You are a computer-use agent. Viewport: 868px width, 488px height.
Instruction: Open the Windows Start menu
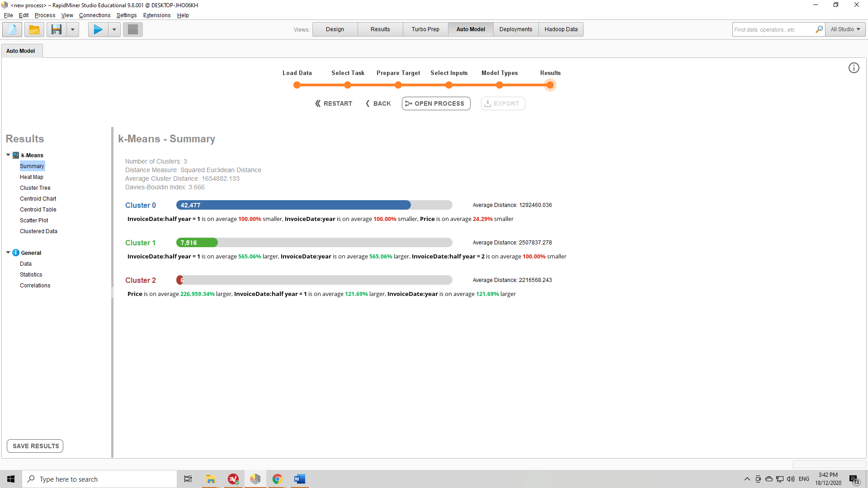[x=11, y=479]
